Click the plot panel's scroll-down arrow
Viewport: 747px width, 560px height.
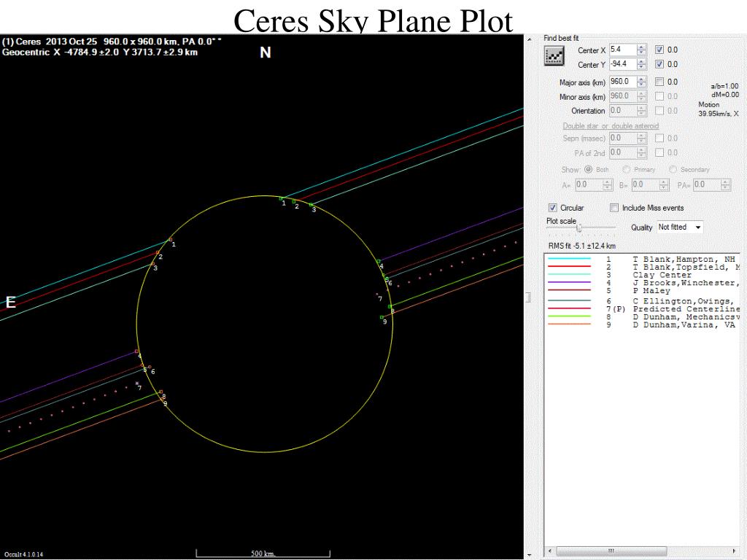tap(529, 555)
